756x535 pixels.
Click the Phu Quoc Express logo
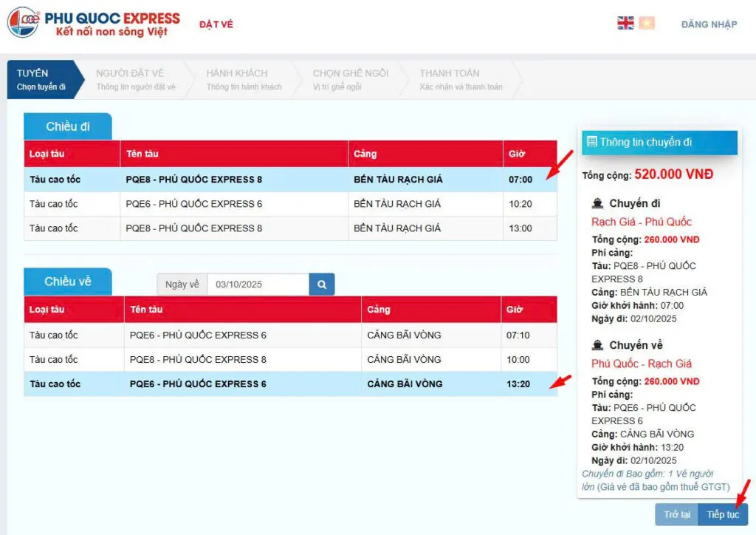click(x=94, y=23)
